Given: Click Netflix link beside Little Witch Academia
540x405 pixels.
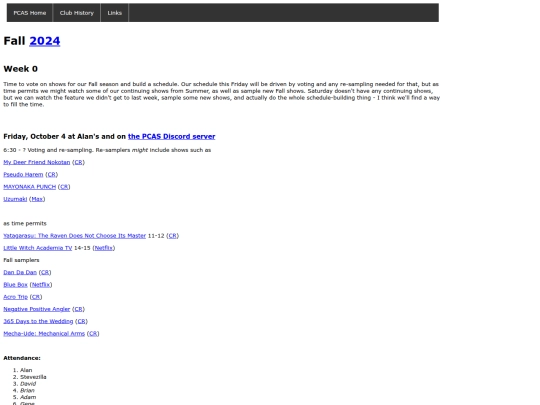Looking at the screenshot, I should click(x=104, y=248).
